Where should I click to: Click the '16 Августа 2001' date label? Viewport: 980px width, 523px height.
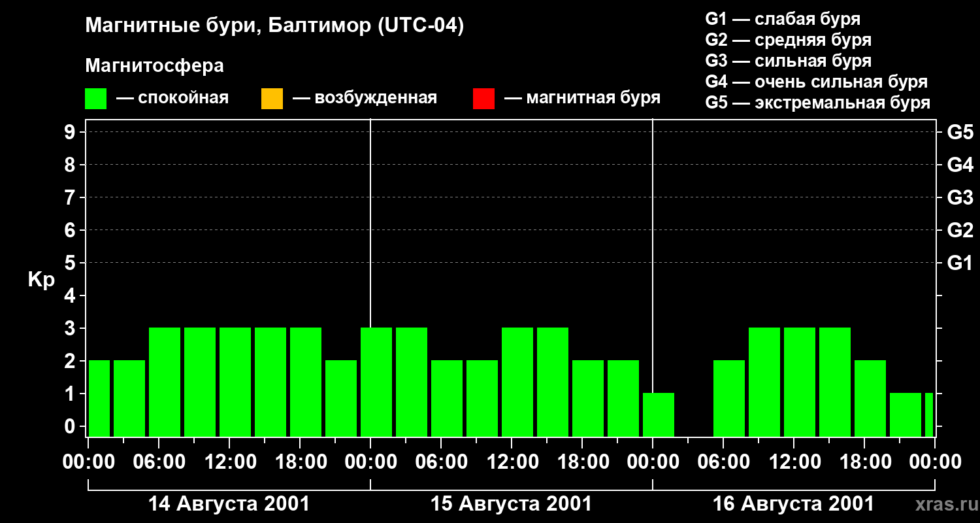pyautogui.click(x=793, y=503)
